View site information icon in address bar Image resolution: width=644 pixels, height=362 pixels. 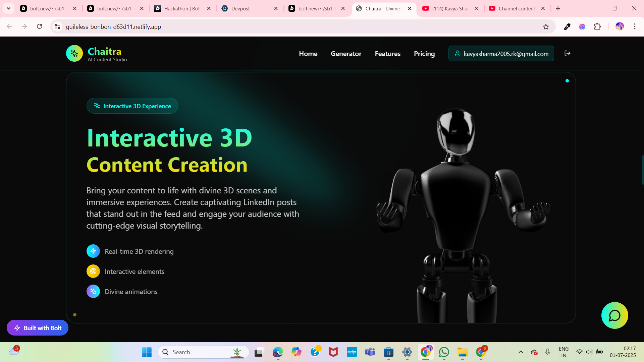pyautogui.click(x=57, y=27)
